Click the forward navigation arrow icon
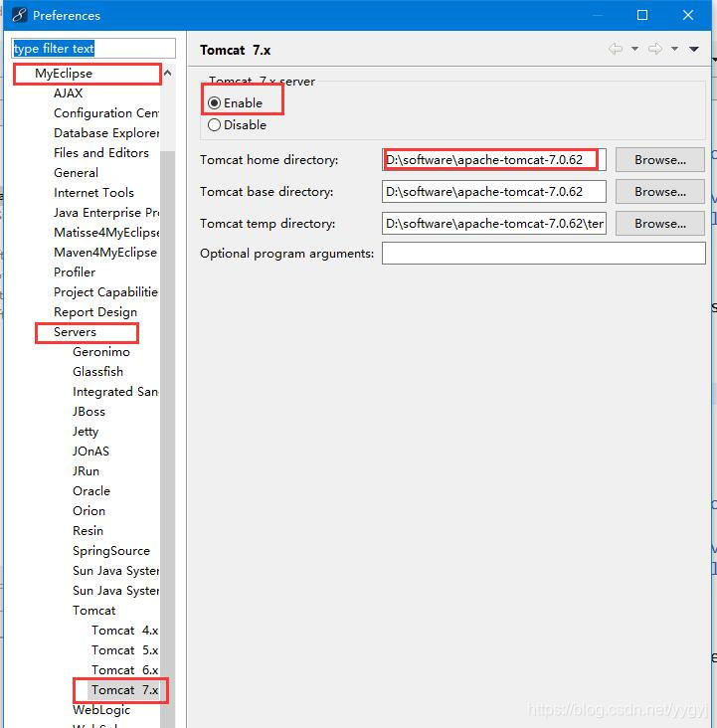The height and width of the screenshot is (728, 717). pyautogui.click(x=655, y=49)
